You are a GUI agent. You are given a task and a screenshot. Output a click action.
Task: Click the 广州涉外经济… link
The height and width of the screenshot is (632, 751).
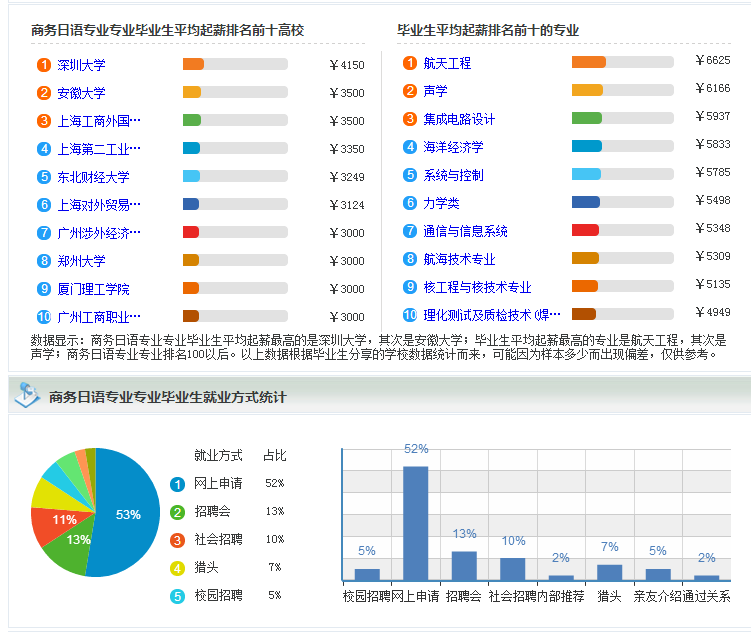click(x=99, y=233)
